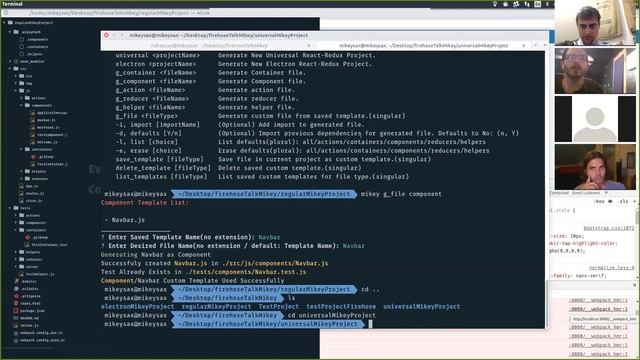Select .components entry under .mikeyPath

37,39
